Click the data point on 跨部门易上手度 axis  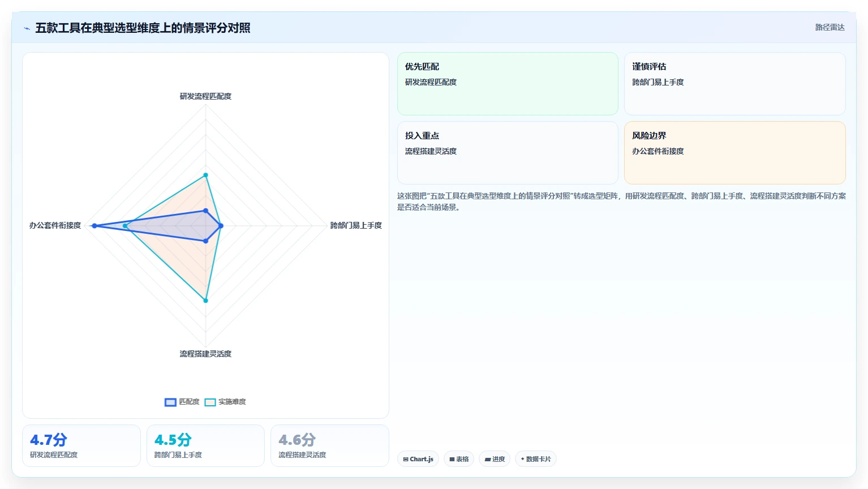tap(221, 226)
